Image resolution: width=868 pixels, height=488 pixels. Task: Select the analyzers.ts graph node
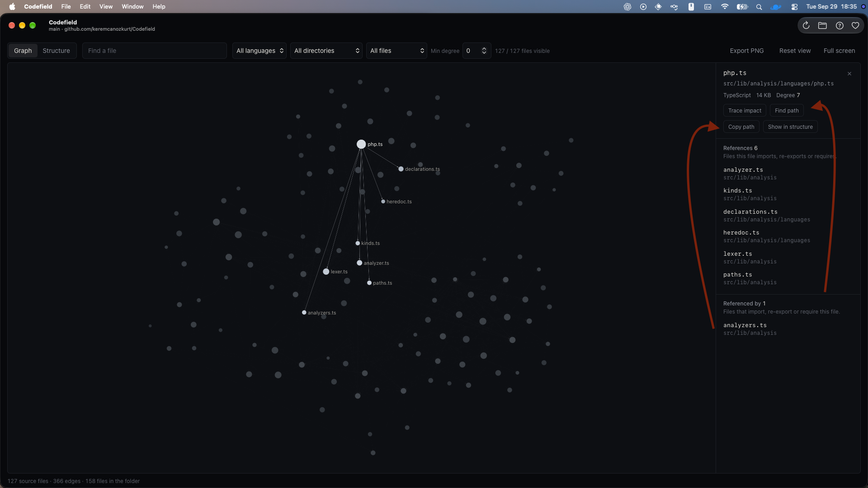pos(304,313)
